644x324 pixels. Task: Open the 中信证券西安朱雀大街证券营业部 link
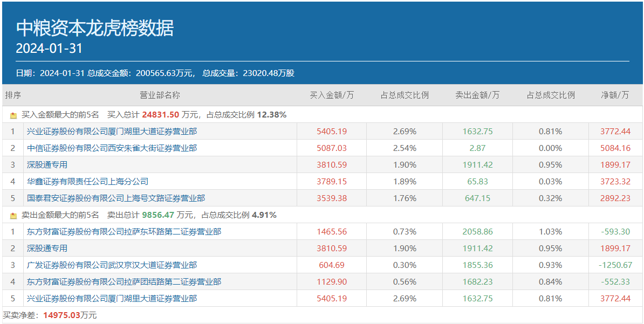click(112, 148)
